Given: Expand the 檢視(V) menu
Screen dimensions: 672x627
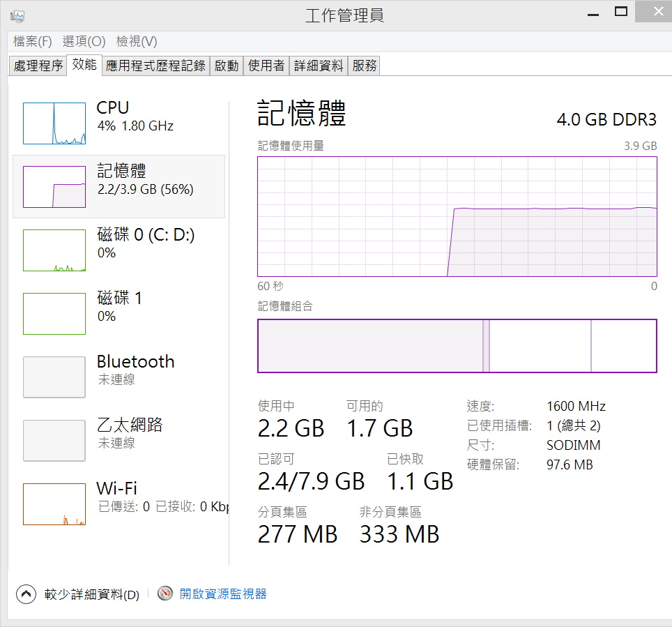Looking at the screenshot, I should (137, 42).
